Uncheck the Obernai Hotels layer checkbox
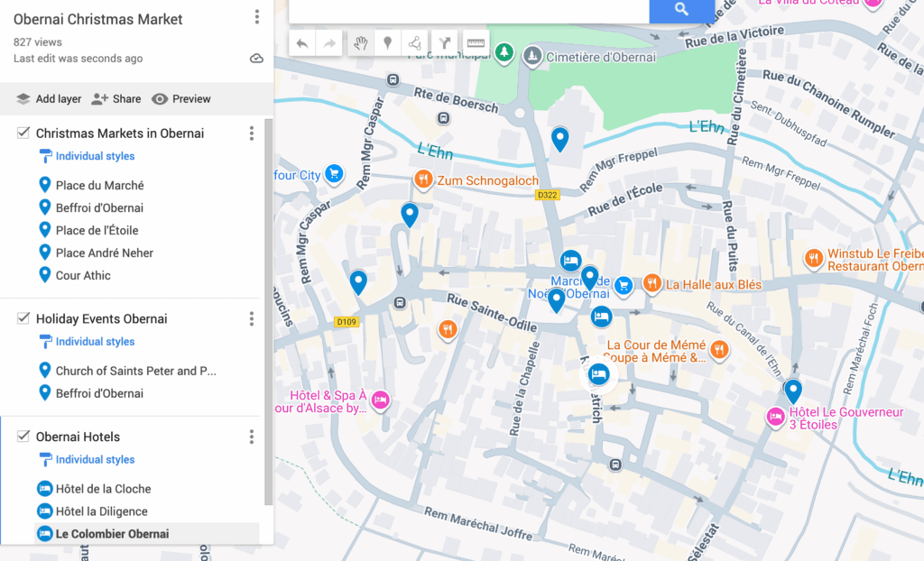The image size is (924, 561). pyautogui.click(x=23, y=436)
